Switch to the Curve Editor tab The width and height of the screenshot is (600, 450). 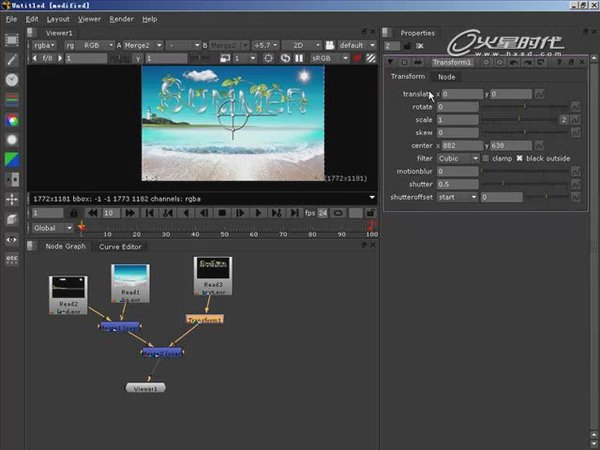(120, 247)
